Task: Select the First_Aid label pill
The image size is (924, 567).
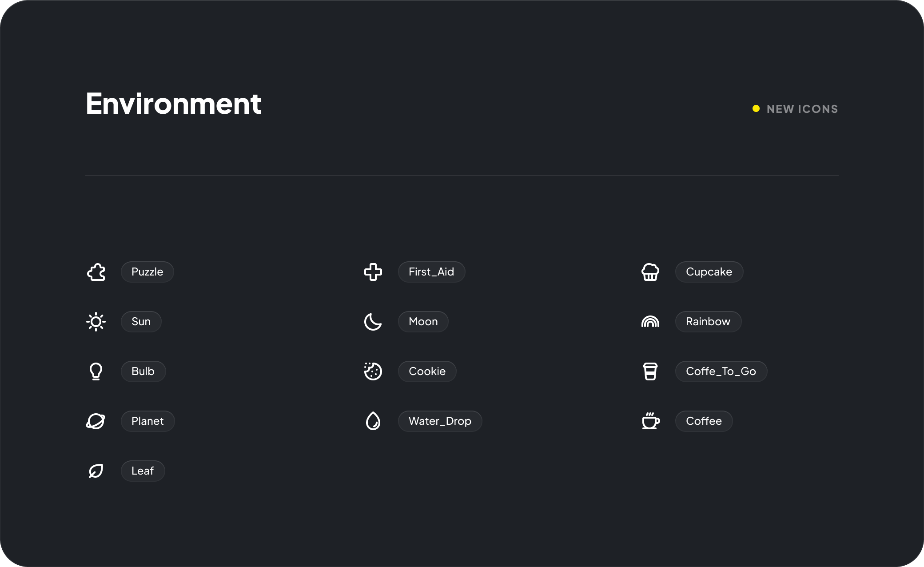Action: (x=431, y=272)
